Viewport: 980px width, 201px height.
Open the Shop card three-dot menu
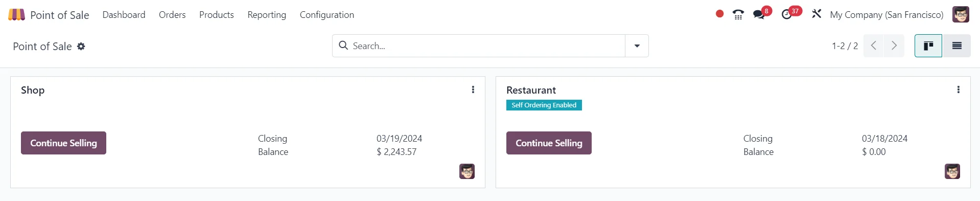tap(473, 90)
